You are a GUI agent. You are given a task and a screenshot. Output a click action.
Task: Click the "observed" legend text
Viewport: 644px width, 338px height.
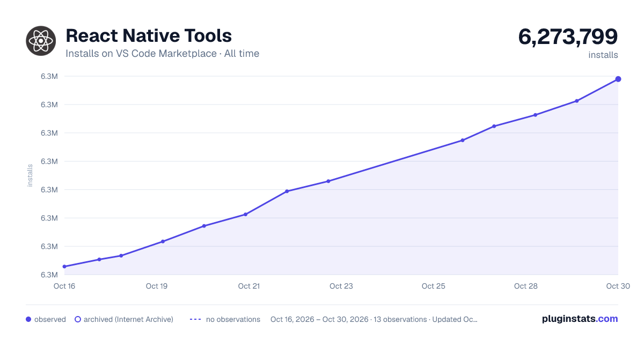[50, 319]
